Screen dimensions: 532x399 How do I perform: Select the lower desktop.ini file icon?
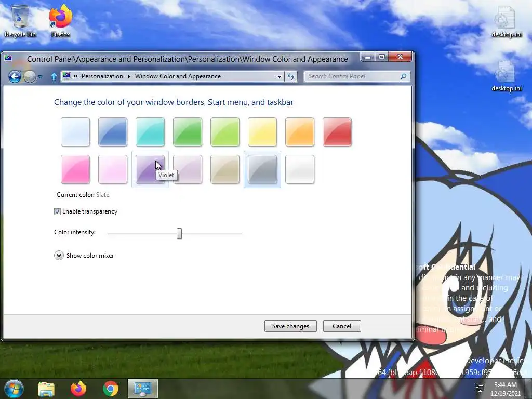[506, 76]
